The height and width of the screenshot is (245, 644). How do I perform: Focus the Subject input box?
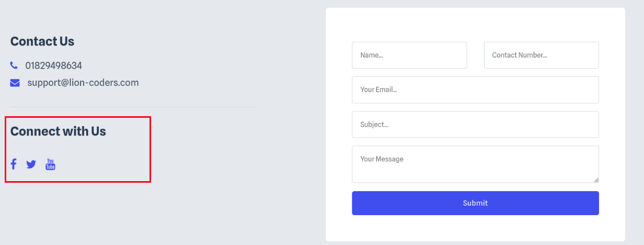(475, 125)
